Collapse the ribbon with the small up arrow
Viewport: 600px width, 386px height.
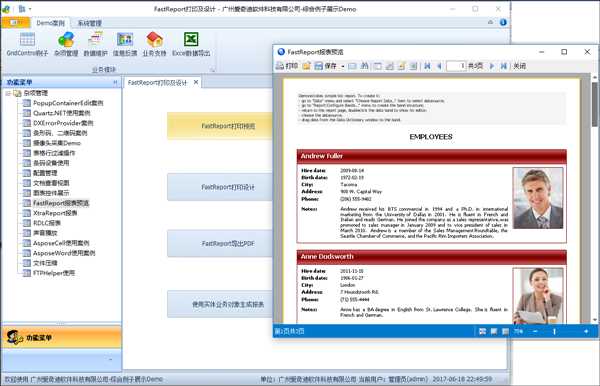[490, 23]
